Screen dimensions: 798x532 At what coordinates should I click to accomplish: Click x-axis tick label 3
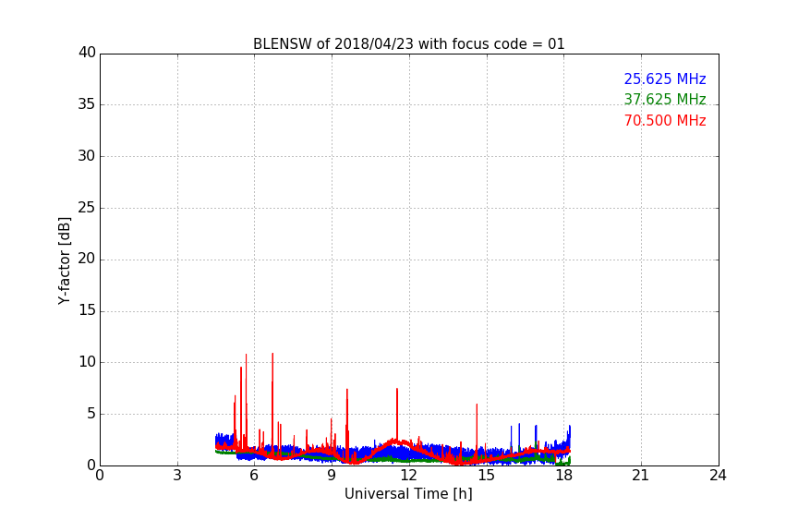click(177, 476)
